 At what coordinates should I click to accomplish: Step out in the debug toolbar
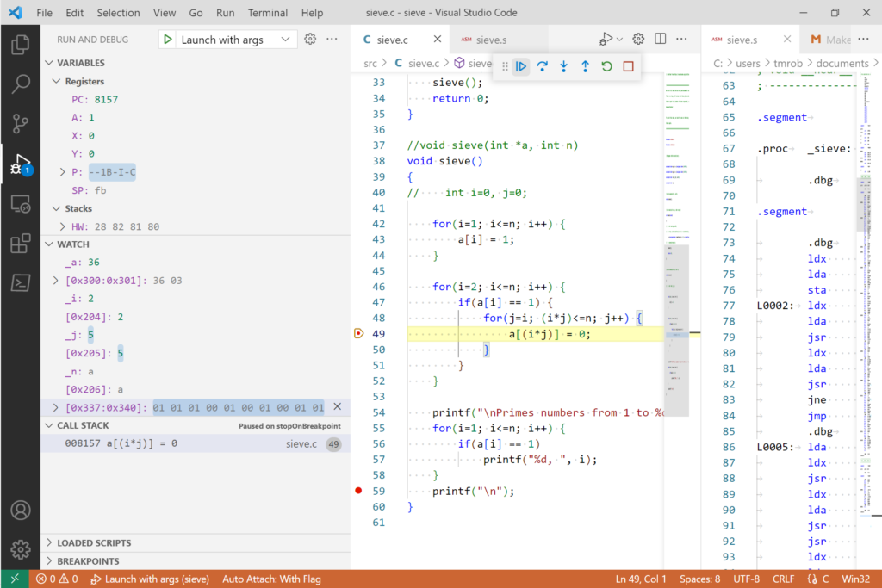pyautogui.click(x=585, y=66)
